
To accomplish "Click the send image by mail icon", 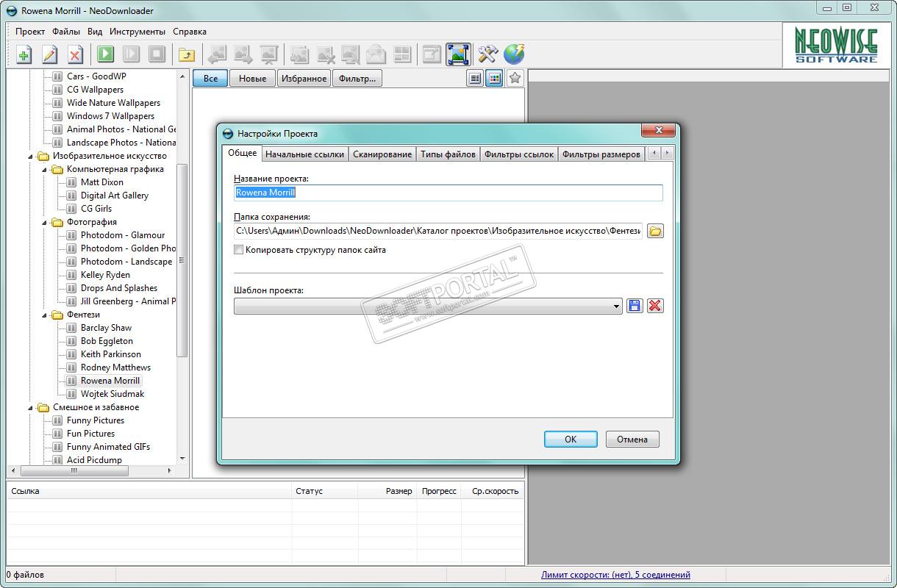I will point(376,54).
